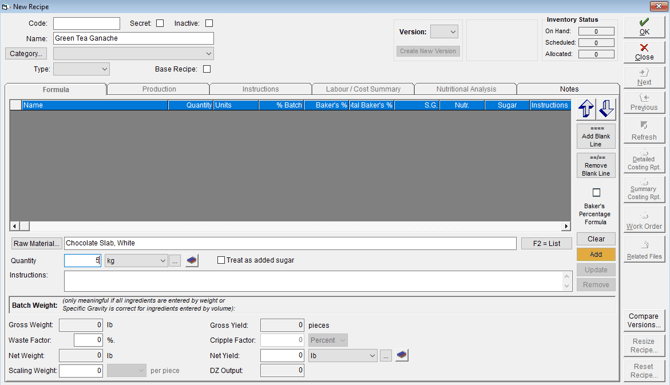This screenshot has width=670, height=385.
Task: Toggle Baker's Percentage Formula checkbox
Action: [x=596, y=192]
